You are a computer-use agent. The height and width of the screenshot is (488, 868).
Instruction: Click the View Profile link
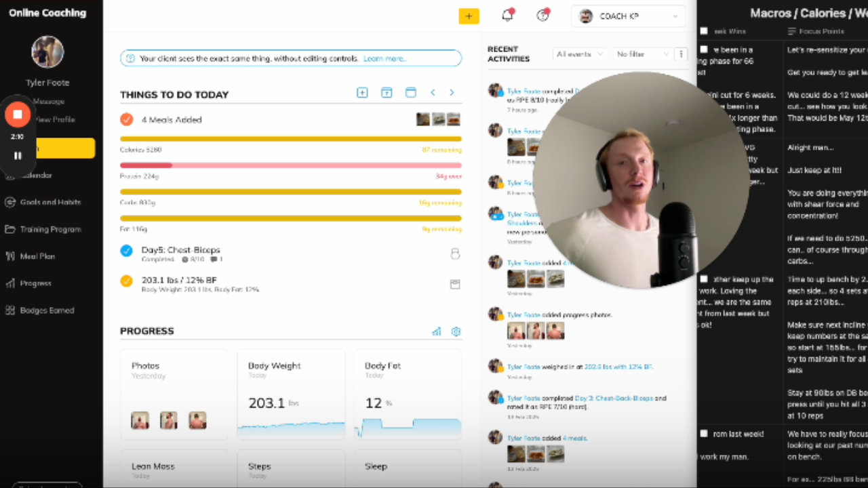pyautogui.click(x=54, y=119)
